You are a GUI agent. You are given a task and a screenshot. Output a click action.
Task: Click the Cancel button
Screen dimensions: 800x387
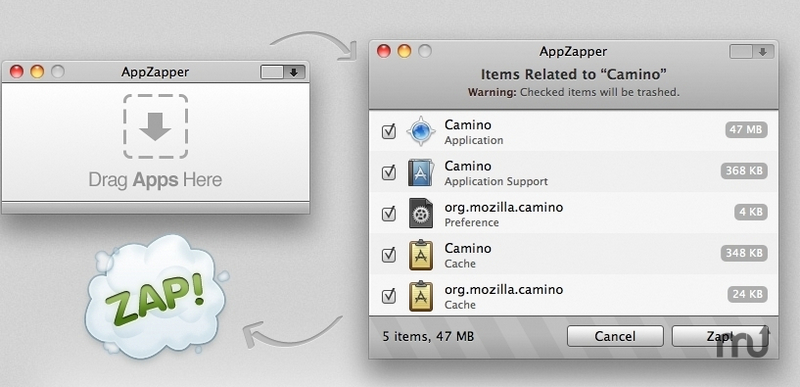[615, 337]
